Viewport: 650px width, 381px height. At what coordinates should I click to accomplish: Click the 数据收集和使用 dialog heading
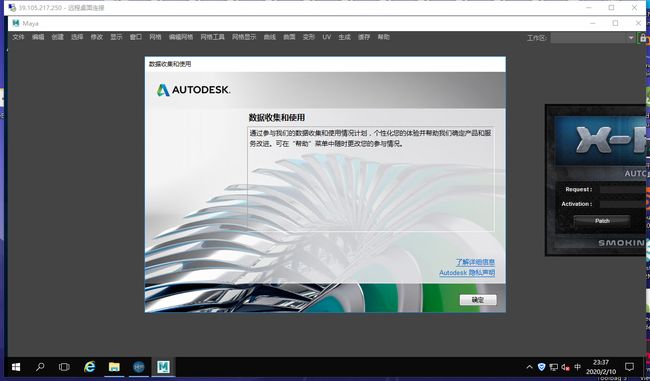pyautogui.click(x=276, y=117)
